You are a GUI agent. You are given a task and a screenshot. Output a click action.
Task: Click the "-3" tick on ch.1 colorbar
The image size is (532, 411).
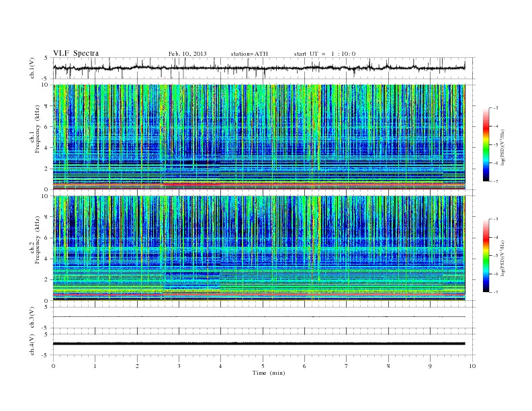(x=496, y=108)
